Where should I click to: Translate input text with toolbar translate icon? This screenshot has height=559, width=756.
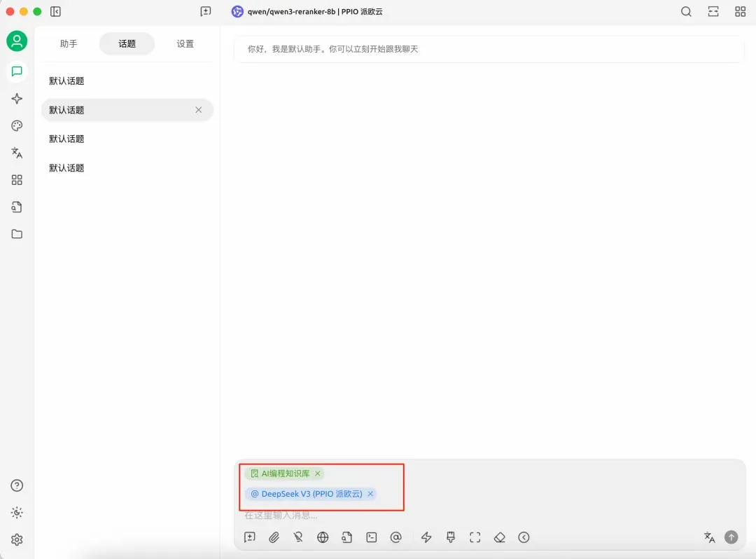709,537
